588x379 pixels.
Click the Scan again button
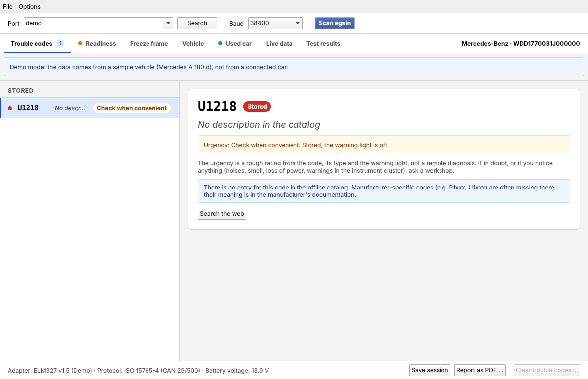[x=334, y=23]
